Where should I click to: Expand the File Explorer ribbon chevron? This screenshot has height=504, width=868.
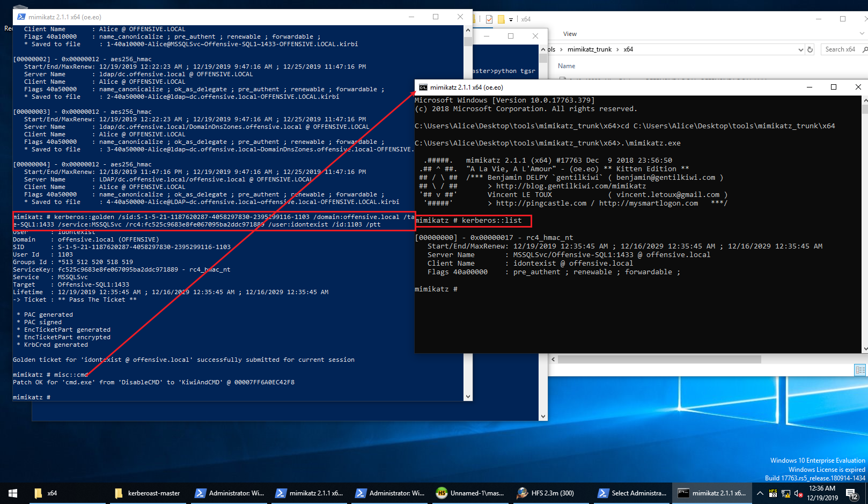pos(862,33)
